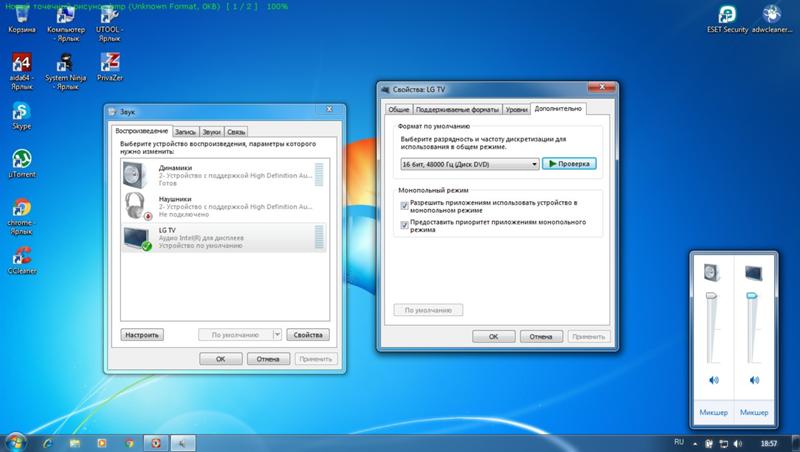800x452 pixels.
Task: Switch to the Запись tab
Action: [x=185, y=132]
